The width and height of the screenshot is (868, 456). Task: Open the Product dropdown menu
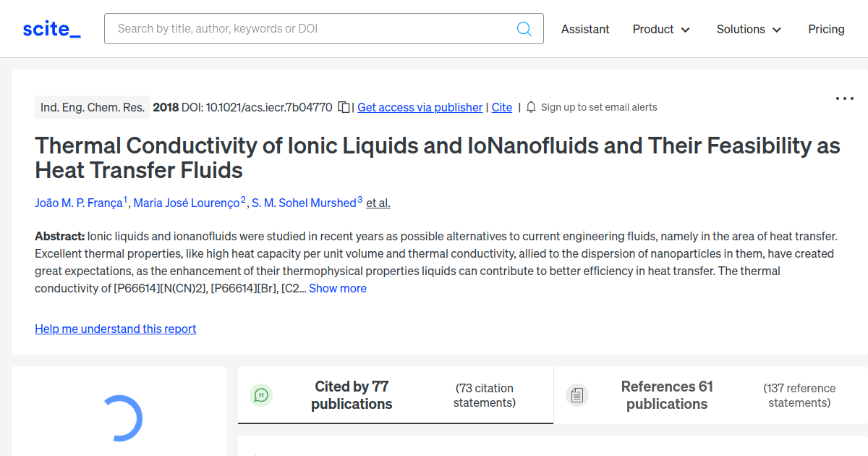coord(660,29)
